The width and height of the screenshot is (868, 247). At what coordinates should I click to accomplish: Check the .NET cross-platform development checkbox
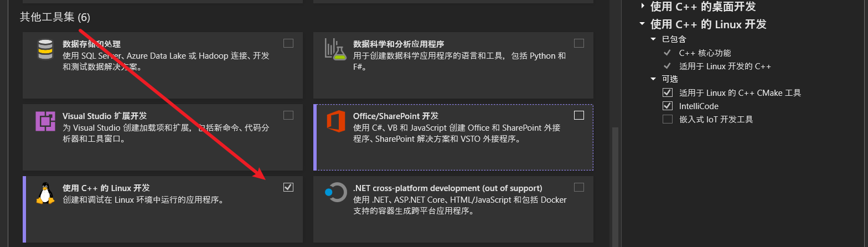click(x=578, y=187)
